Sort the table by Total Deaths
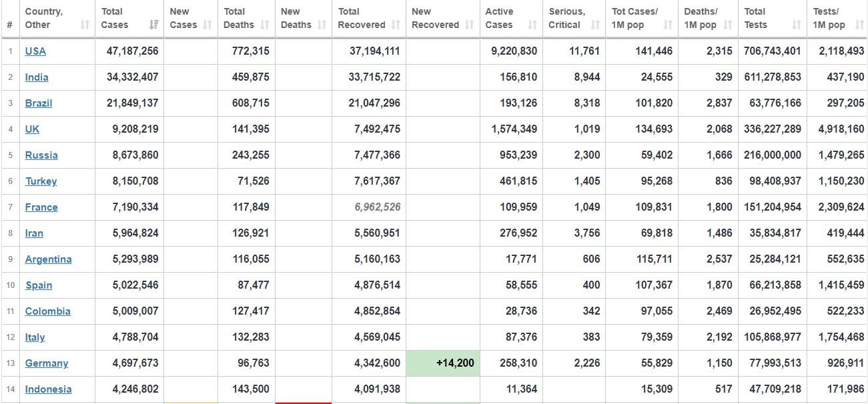The width and height of the screenshot is (868, 404). click(265, 25)
